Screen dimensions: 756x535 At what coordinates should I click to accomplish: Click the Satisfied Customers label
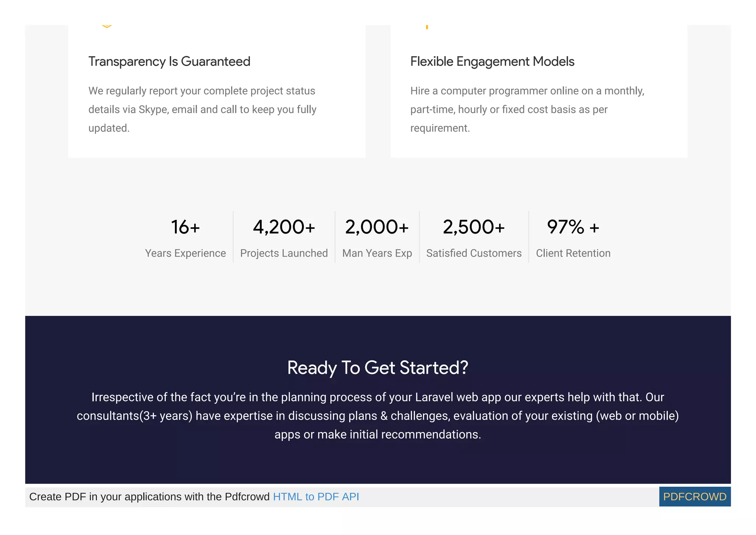[474, 253]
